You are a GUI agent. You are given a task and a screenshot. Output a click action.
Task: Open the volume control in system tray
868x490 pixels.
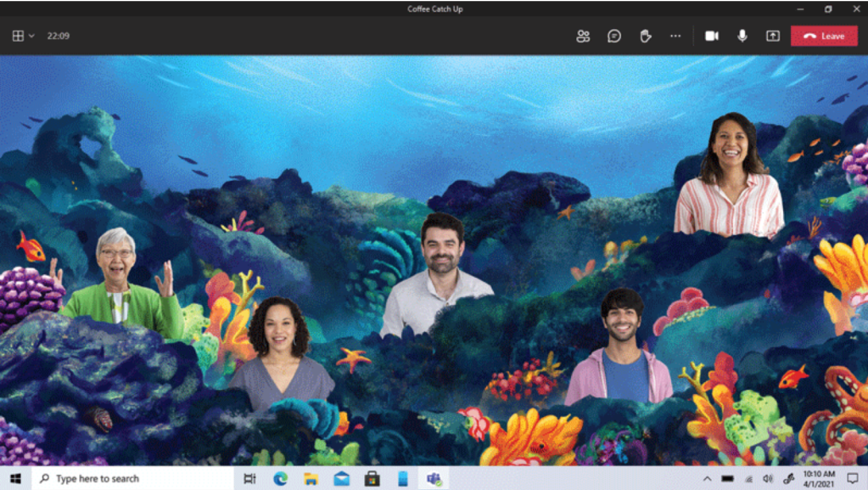(x=768, y=479)
